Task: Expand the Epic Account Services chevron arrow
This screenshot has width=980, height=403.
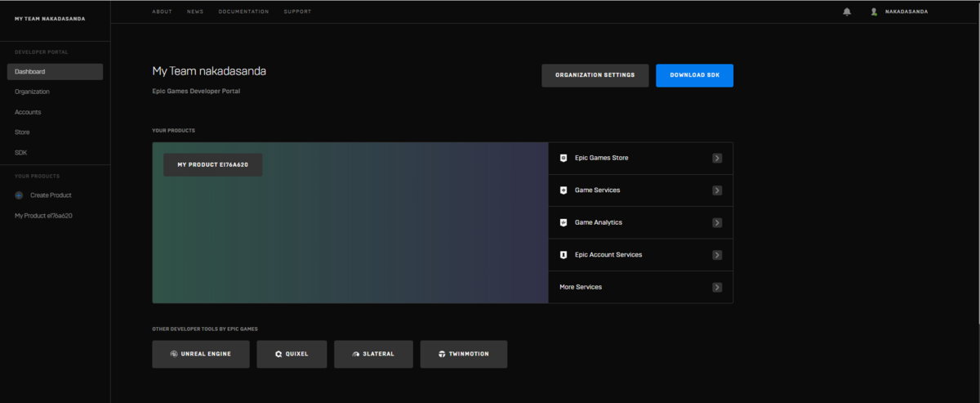Action: click(x=717, y=255)
